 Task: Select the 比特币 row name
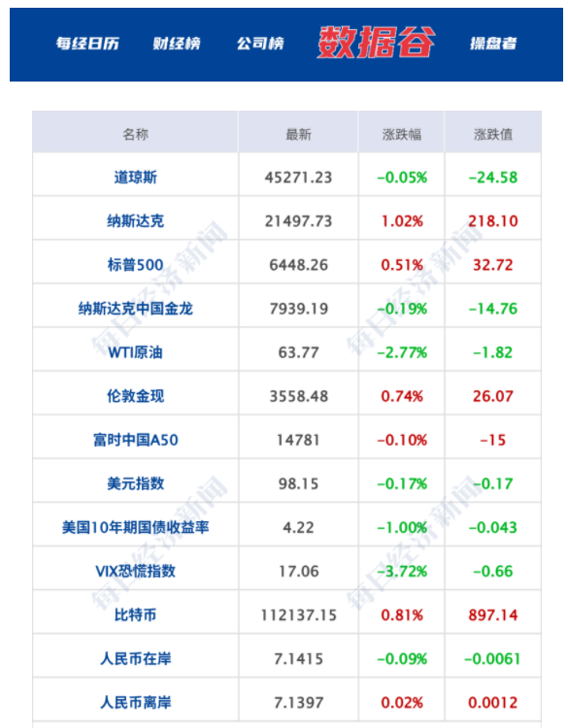point(135,614)
